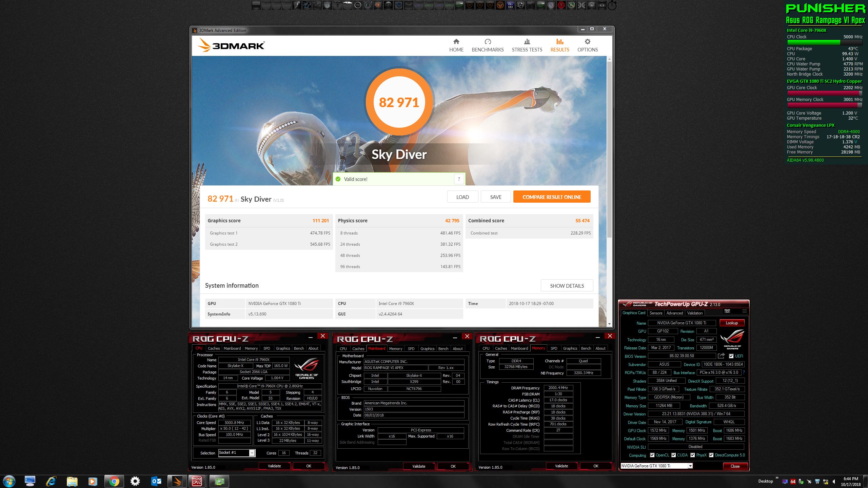Click the GPU-Z Name field
868x488 pixels.
click(x=682, y=323)
